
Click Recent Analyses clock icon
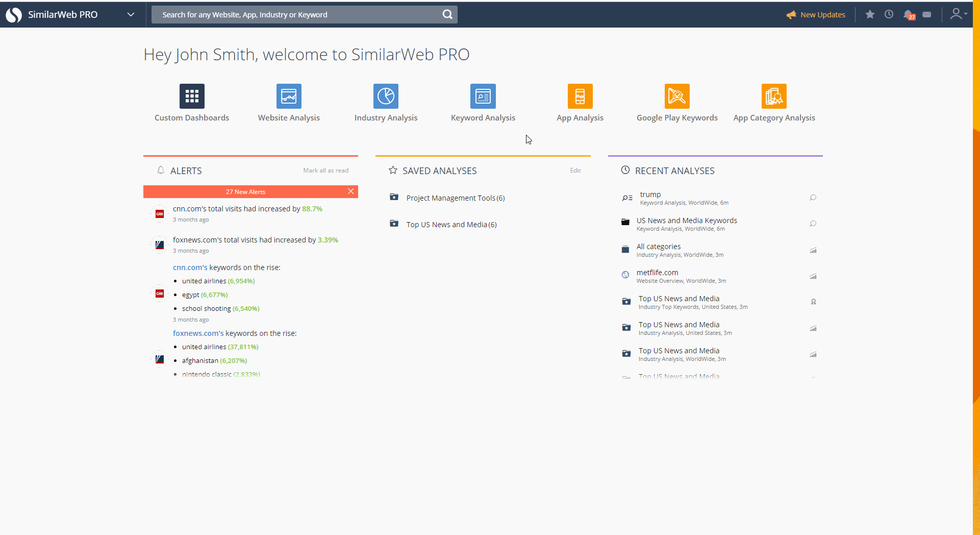click(625, 170)
